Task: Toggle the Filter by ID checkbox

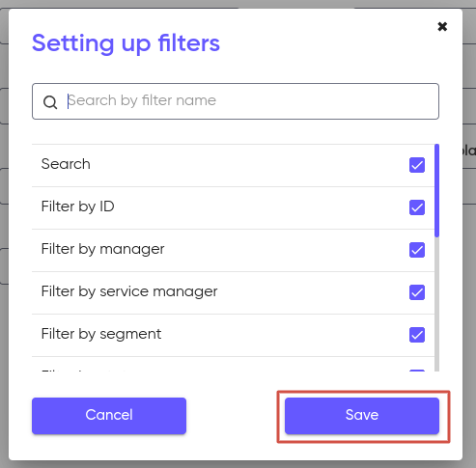Action: click(x=417, y=207)
